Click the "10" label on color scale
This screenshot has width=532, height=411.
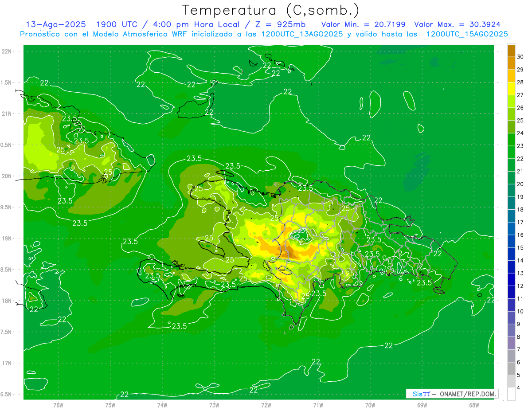click(520, 311)
